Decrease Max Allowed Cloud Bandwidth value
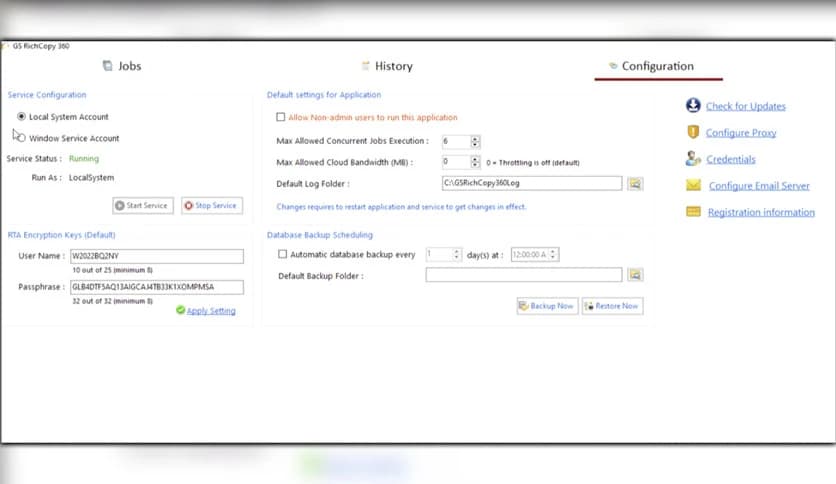 point(475,165)
